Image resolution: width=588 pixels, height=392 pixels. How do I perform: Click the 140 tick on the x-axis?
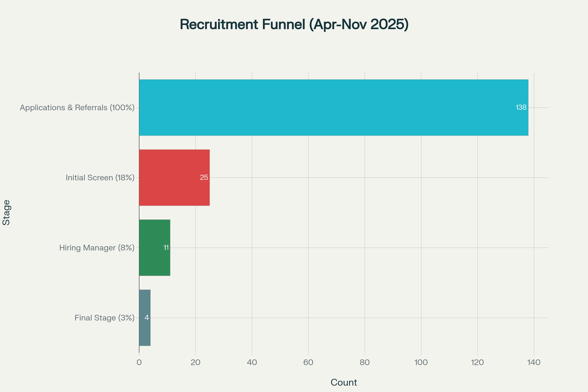click(534, 363)
